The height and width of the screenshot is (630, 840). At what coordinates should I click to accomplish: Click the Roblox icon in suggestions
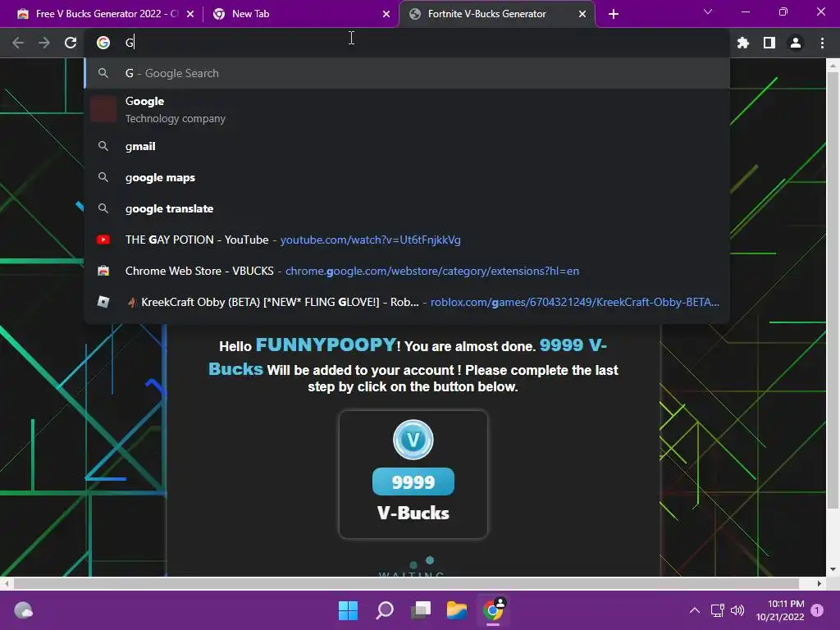[103, 302]
